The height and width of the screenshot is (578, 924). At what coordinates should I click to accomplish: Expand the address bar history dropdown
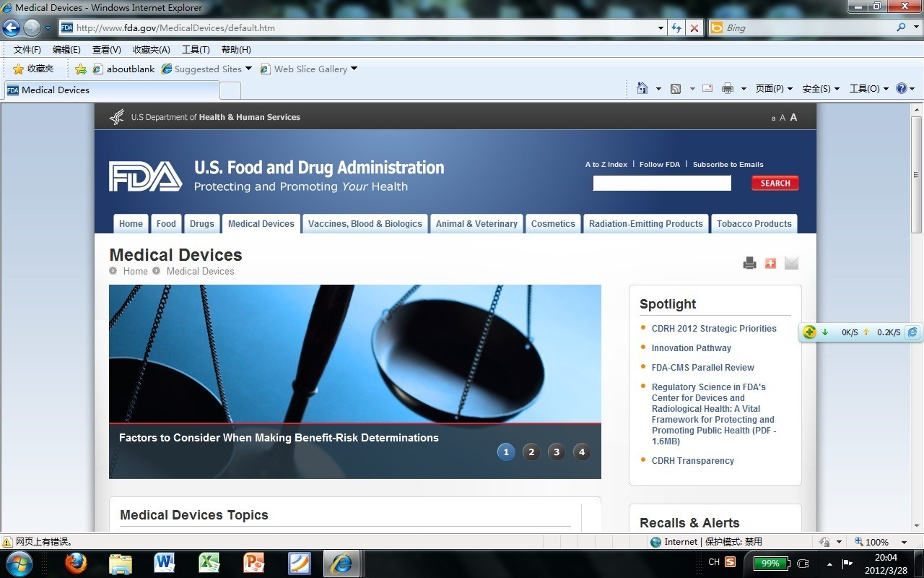click(x=661, y=27)
